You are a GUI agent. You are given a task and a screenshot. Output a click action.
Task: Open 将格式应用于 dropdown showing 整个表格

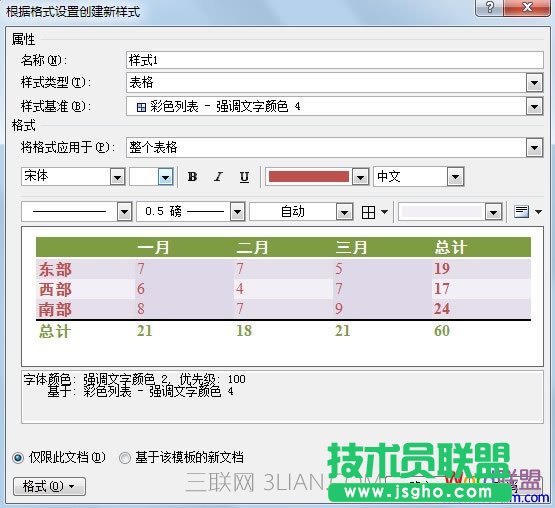534,147
